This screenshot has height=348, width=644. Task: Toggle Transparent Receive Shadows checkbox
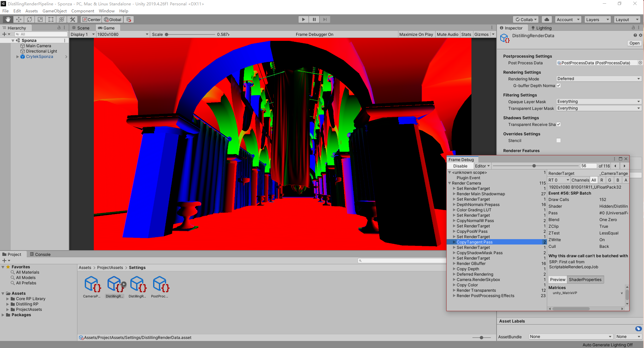pyautogui.click(x=559, y=124)
